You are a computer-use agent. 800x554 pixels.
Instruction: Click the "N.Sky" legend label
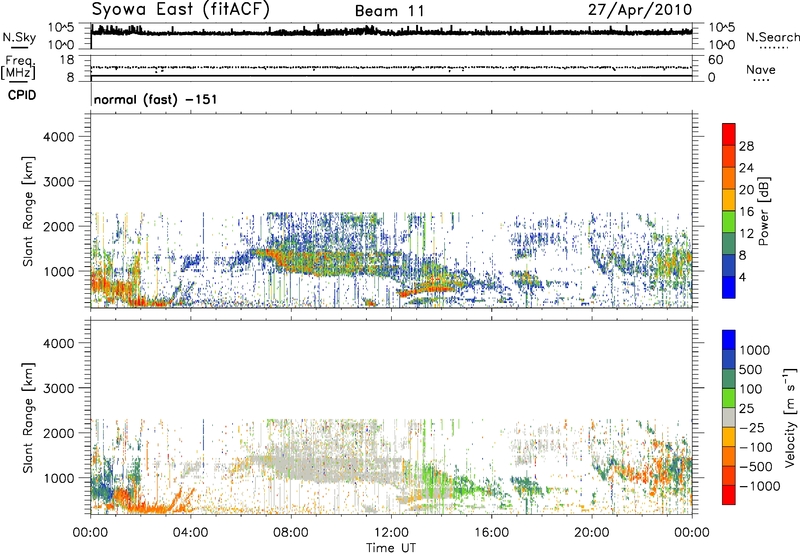[x=19, y=37]
